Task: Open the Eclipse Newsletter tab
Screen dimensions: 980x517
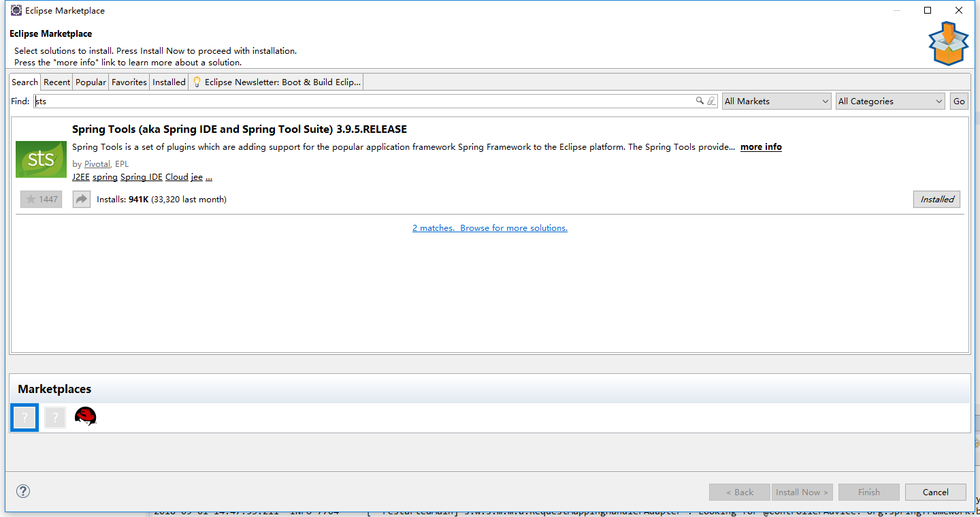Action: click(x=276, y=82)
